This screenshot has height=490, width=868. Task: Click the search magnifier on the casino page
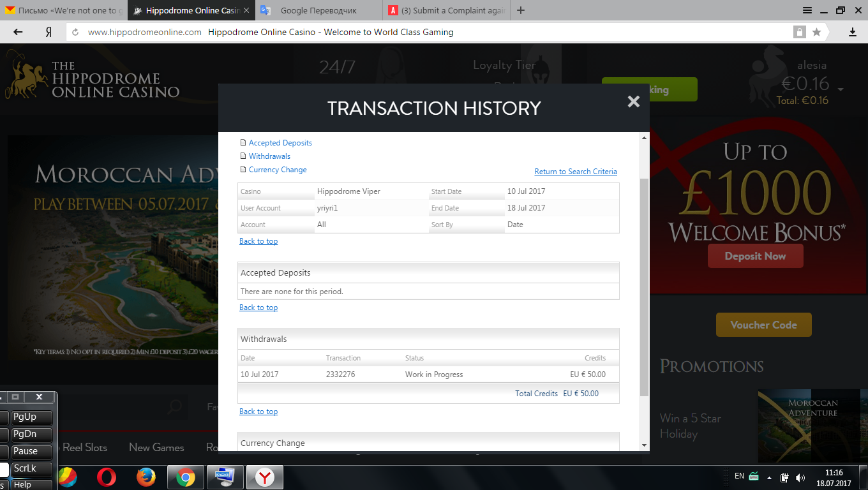tap(174, 407)
